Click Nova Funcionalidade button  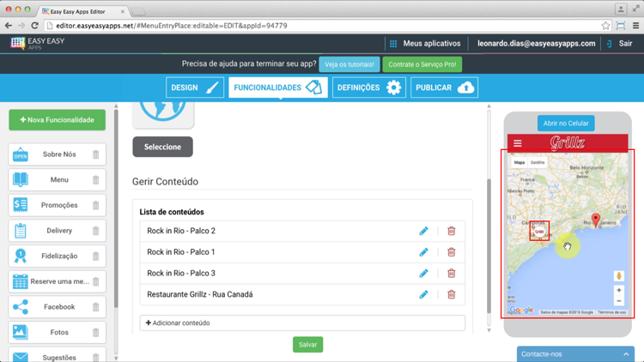58,120
